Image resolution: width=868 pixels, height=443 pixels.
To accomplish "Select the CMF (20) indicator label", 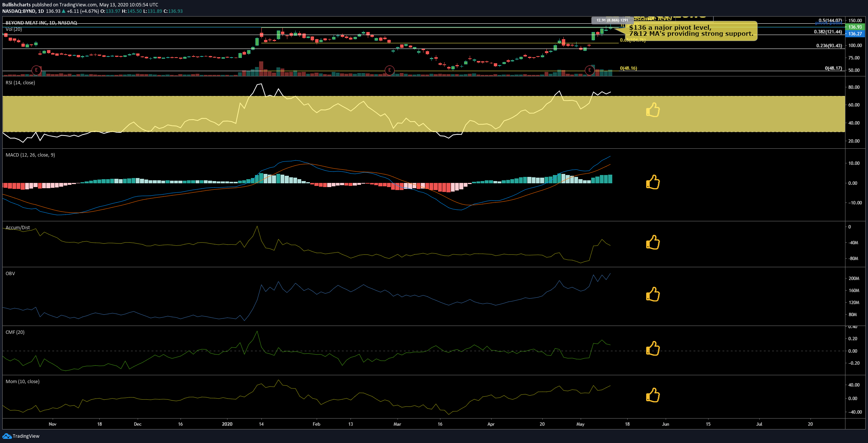I will tap(15, 332).
